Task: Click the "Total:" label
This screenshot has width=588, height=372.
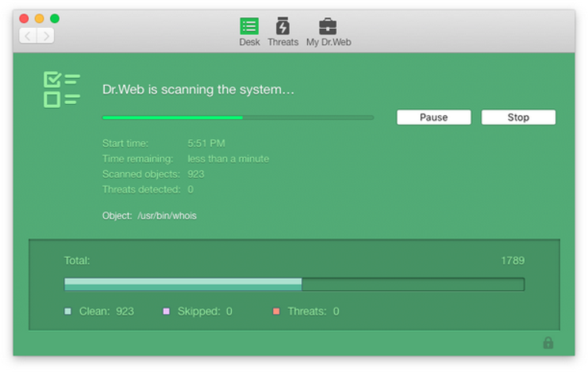Action: (x=77, y=261)
